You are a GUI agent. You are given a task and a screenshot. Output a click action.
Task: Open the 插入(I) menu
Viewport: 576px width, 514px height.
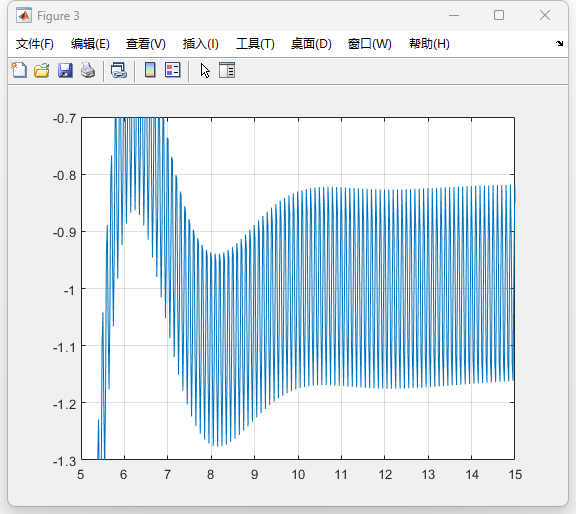(x=201, y=44)
